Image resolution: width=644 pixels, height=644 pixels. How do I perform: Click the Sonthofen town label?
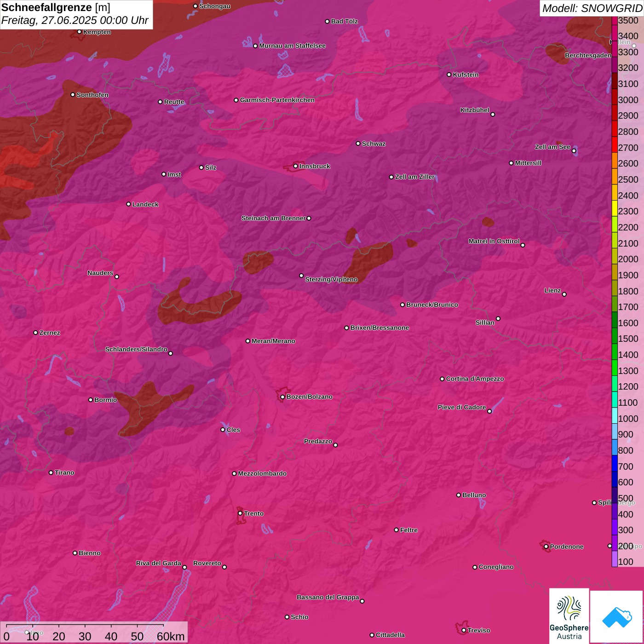(x=92, y=95)
